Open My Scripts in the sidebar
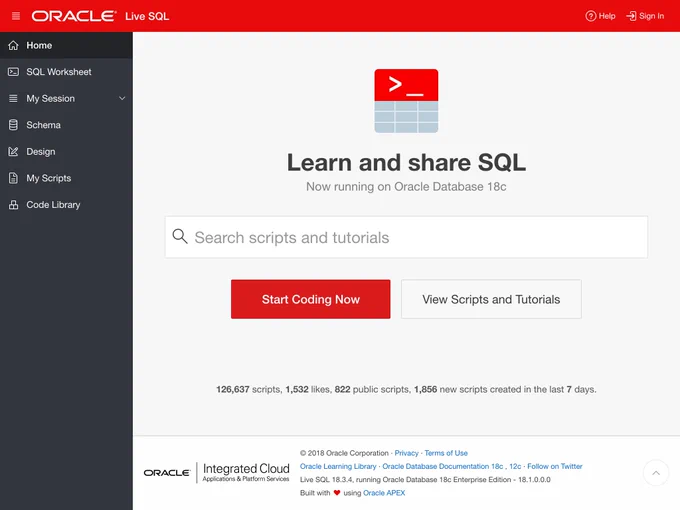 (x=66, y=178)
